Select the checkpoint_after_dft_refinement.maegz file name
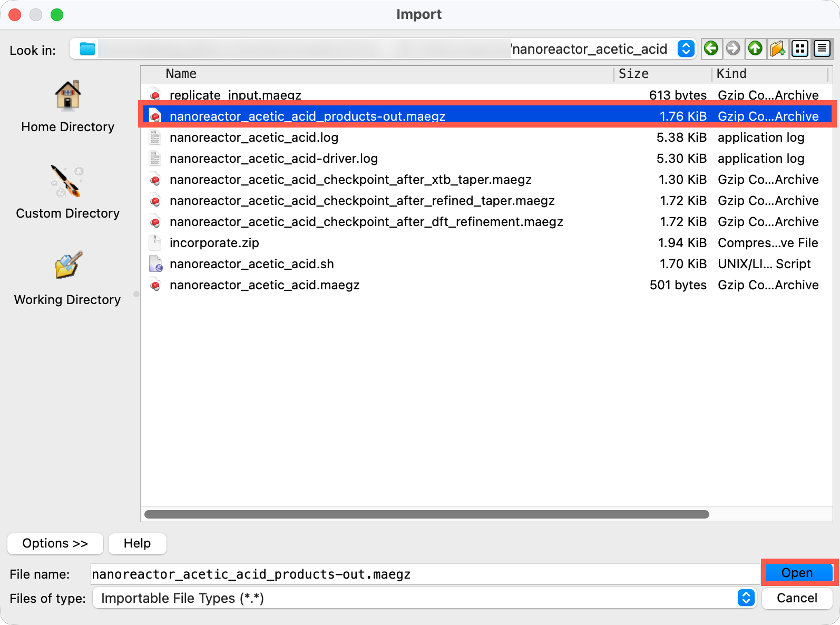 [x=366, y=222]
